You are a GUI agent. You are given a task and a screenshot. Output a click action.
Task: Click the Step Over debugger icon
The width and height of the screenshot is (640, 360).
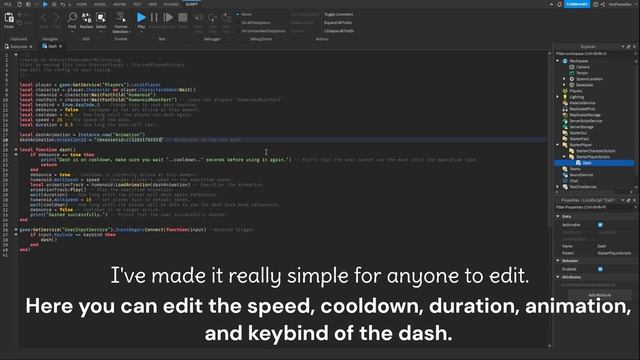tap(212, 18)
